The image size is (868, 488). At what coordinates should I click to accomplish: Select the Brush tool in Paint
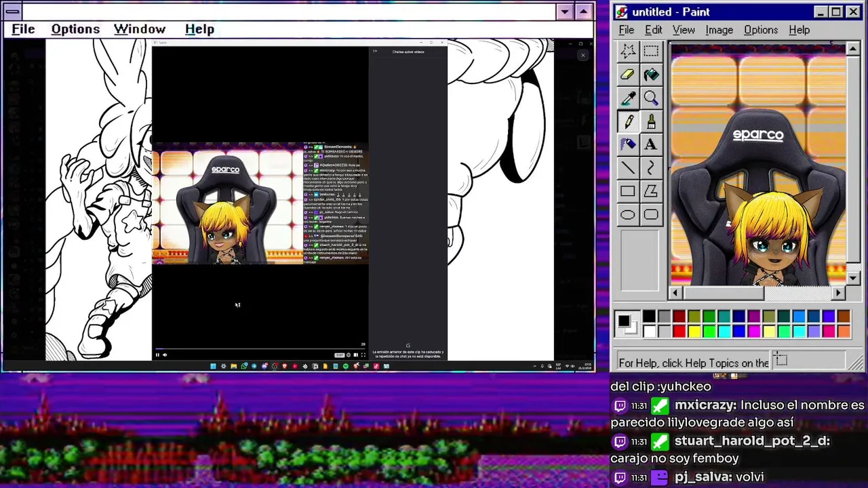point(651,121)
